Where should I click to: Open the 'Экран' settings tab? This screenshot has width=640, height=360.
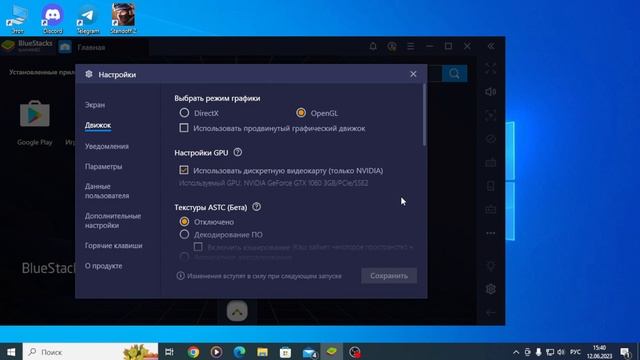coord(95,105)
